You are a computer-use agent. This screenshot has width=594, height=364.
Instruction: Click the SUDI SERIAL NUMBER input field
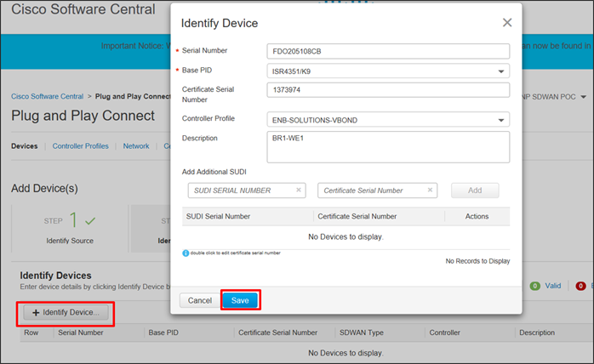pos(247,191)
